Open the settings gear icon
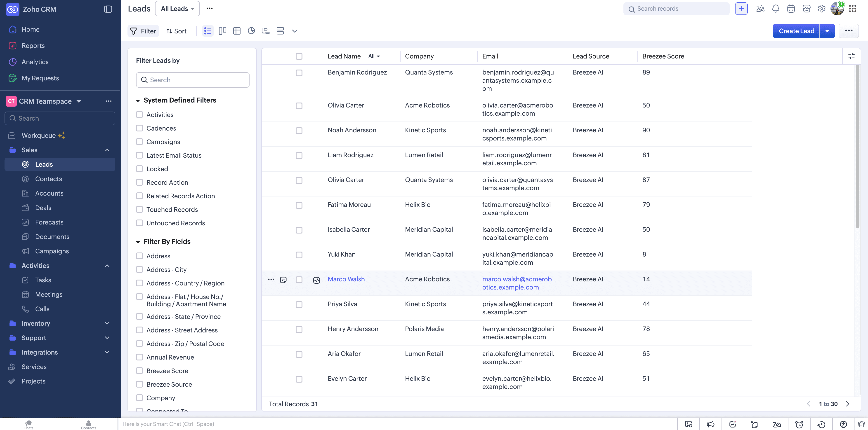 pyautogui.click(x=822, y=9)
